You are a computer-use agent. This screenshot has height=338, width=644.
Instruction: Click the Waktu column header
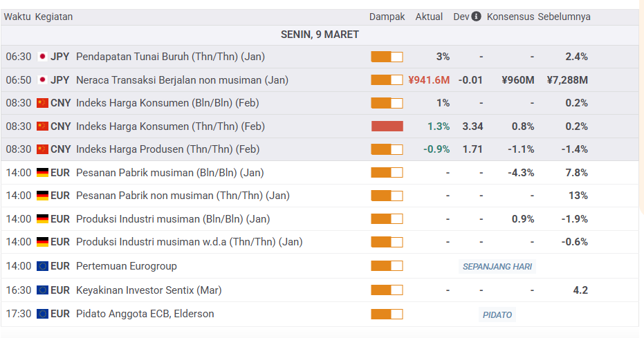(17, 17)
